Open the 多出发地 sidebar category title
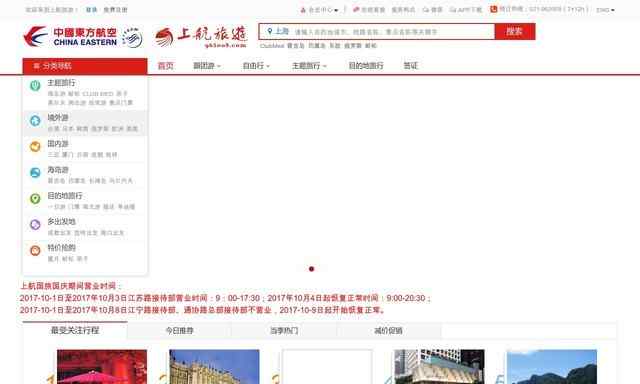Image resolution: width=640 pixels, height=384 pixels. [x=61, y=222]
